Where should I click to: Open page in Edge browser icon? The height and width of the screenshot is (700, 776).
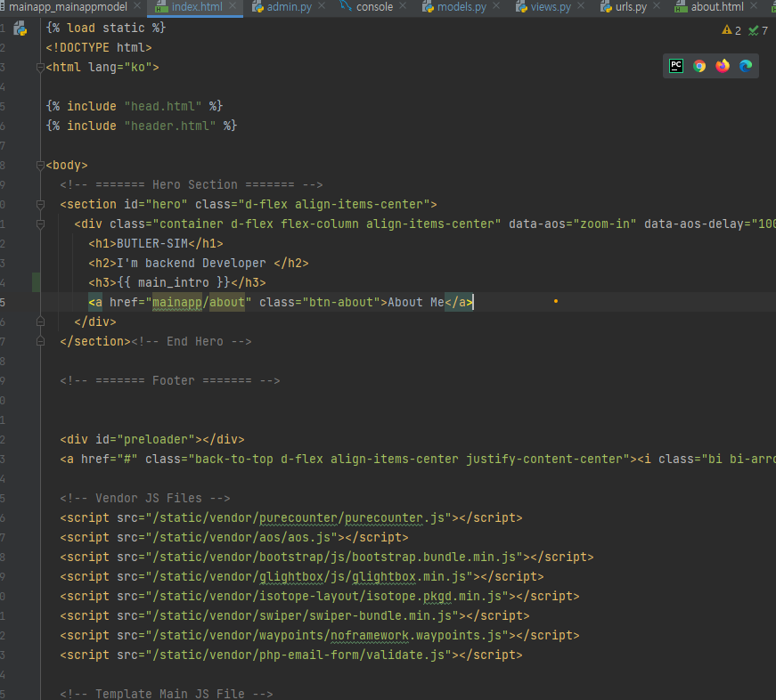[746, 66]
